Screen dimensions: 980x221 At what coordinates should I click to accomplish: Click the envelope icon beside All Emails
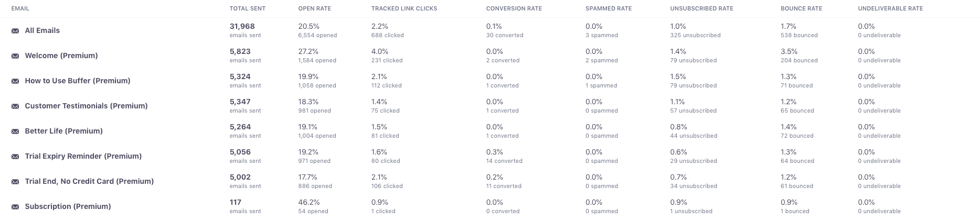[15, 31]
